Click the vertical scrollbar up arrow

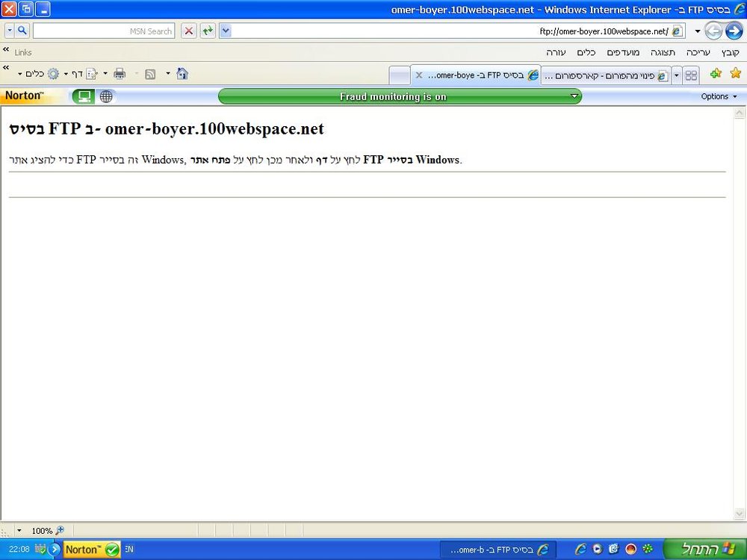point(740,113)
